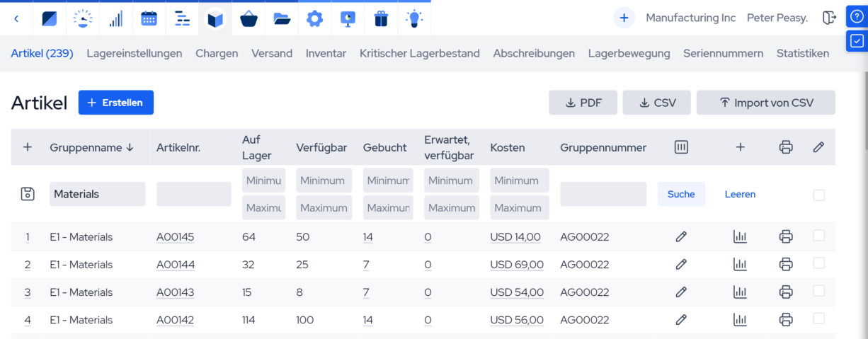
Task: Open the bar chart signal icon module
Action: pyautogui.click(x=116, y=19)
